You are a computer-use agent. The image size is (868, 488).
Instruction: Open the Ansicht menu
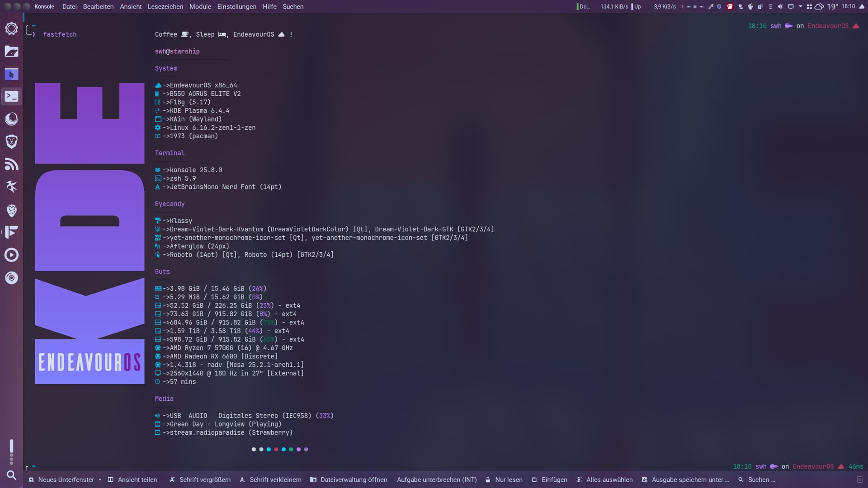pos(131,7)
